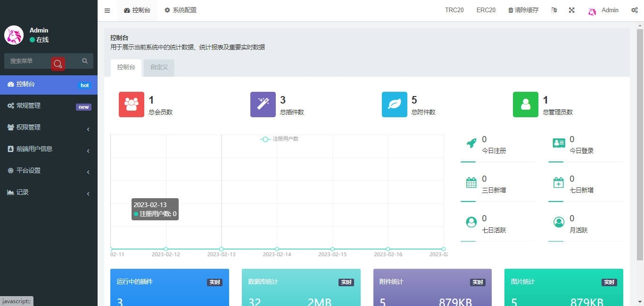644x306 pixels.
Task: Open the settings gears icon at top right
Action: [634, 10]
